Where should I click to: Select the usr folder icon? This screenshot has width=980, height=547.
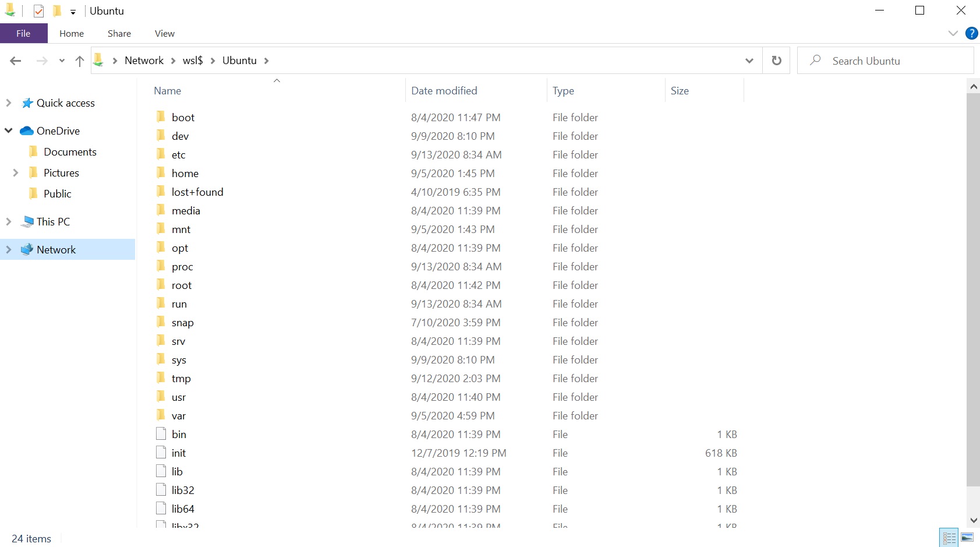(x=161, y=396)
